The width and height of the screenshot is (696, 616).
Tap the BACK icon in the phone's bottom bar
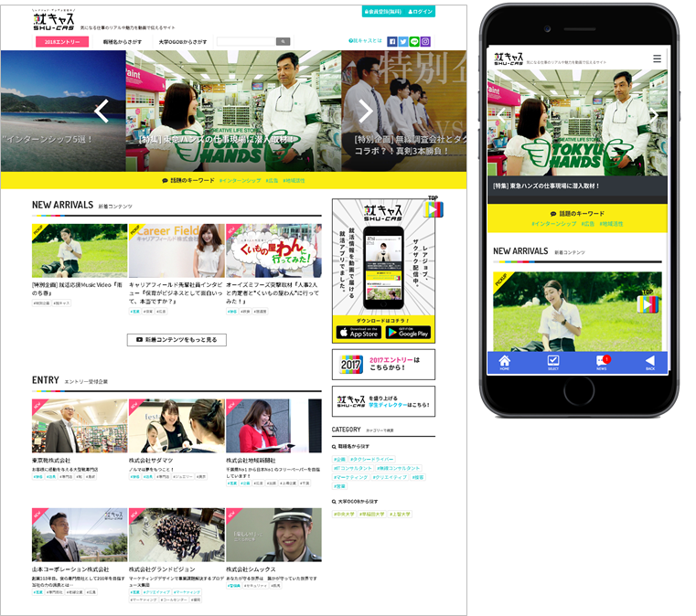(x=649, y=362)
